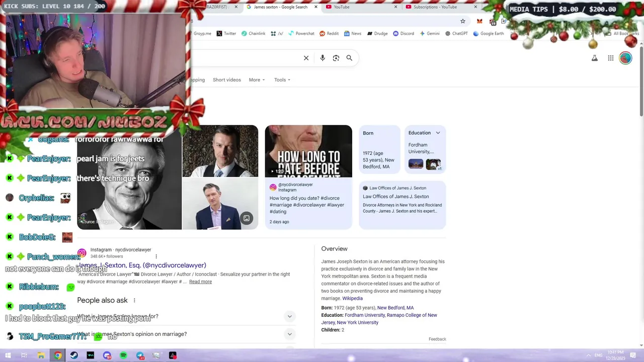Open Reddit bookmark
Viewport: 644px width, 362px height.
pos(329,34)
